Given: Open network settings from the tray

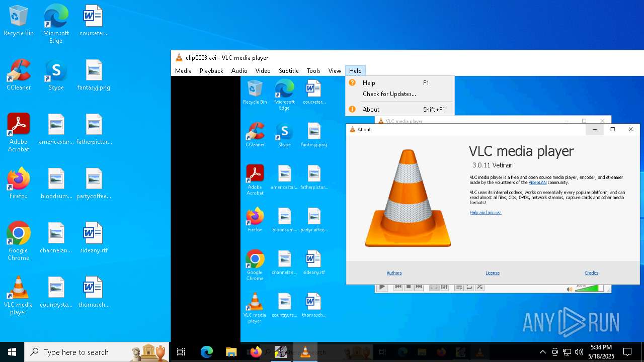Looking at the screenshot, I should coord(567,352).
